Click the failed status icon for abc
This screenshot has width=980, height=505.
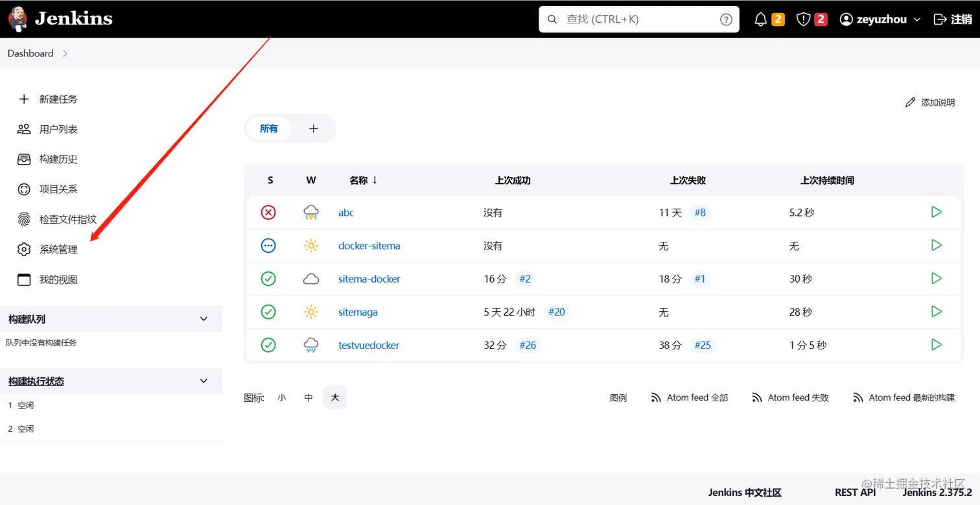268,212
